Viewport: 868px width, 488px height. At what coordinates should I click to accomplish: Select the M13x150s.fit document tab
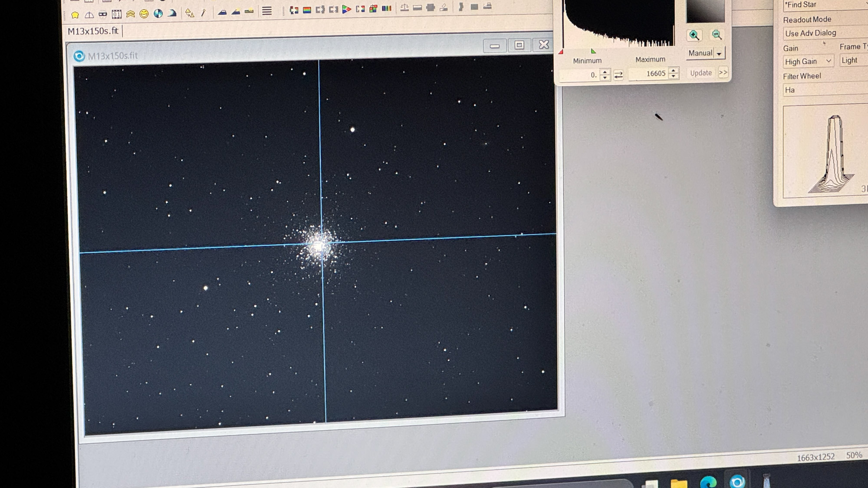[x=93, y=31]
